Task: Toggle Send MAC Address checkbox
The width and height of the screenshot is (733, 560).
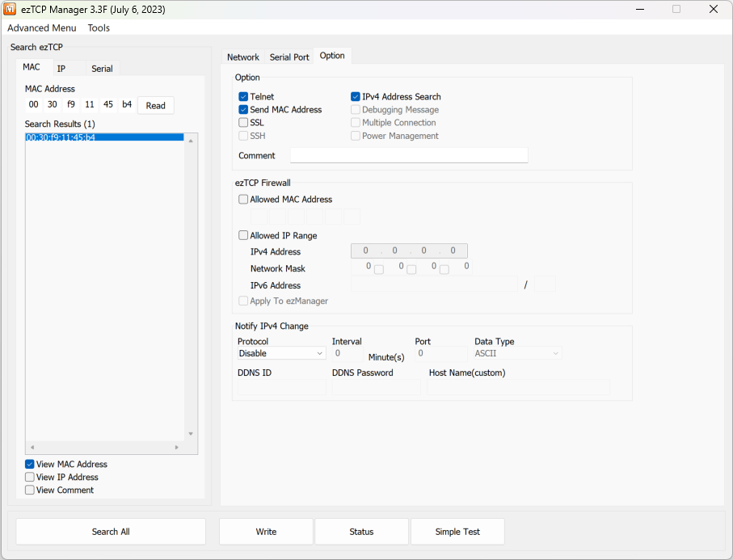Action: [243, 110]
